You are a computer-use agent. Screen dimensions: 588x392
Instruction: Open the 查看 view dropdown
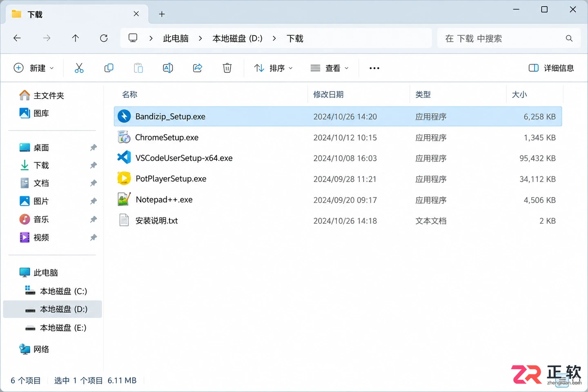point(330,68)
